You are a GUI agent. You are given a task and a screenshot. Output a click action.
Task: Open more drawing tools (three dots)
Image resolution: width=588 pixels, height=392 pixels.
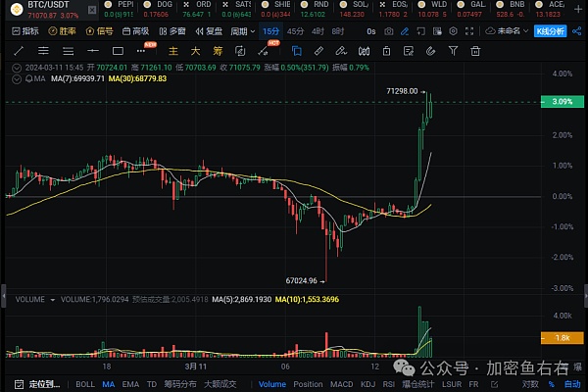click(140, 51)
